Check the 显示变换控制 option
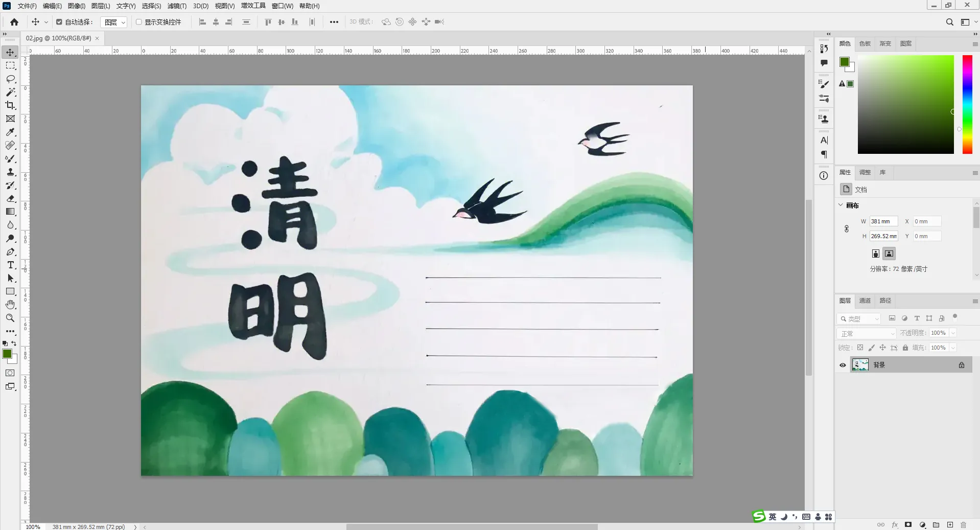Image resolution: width=980 pixels, height=530 pixels. point(138,22)
